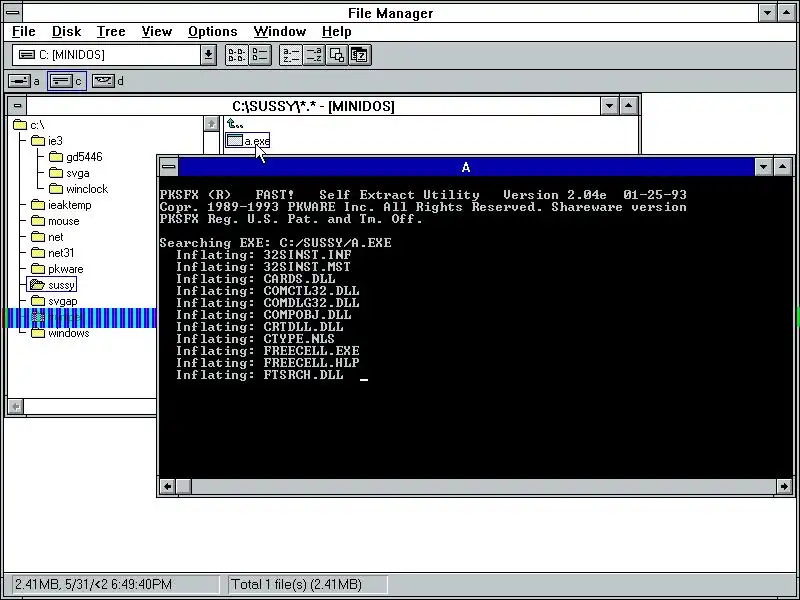The width and height of the screenshot is (800, 600).
Task: Click the a.exe file
Action: (x=247, y=141)
